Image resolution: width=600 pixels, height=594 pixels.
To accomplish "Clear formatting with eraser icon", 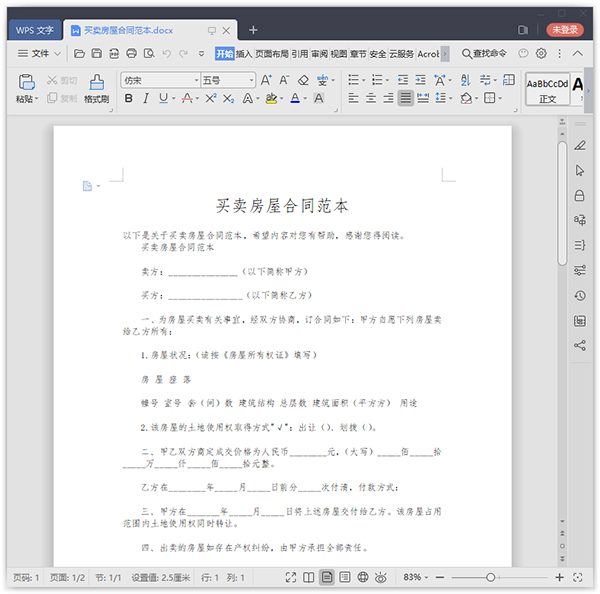I will coord(303,80).
